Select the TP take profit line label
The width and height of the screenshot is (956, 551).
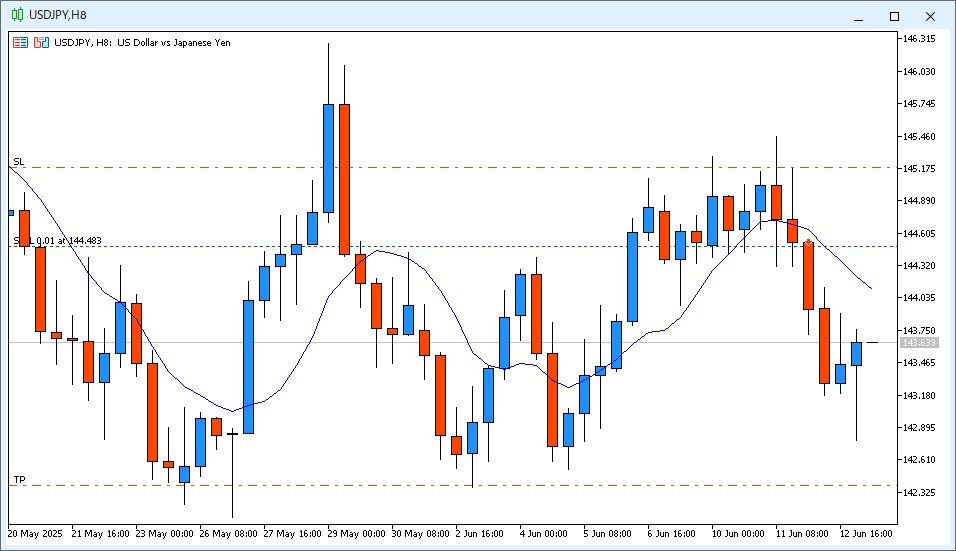pos(20,480)
